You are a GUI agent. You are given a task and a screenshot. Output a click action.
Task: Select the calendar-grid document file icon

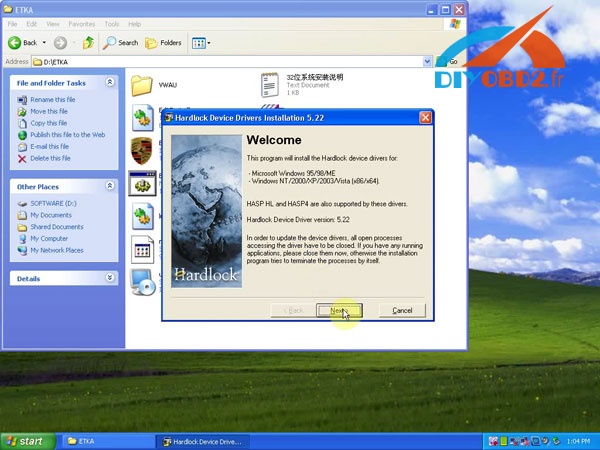(142, 250)
